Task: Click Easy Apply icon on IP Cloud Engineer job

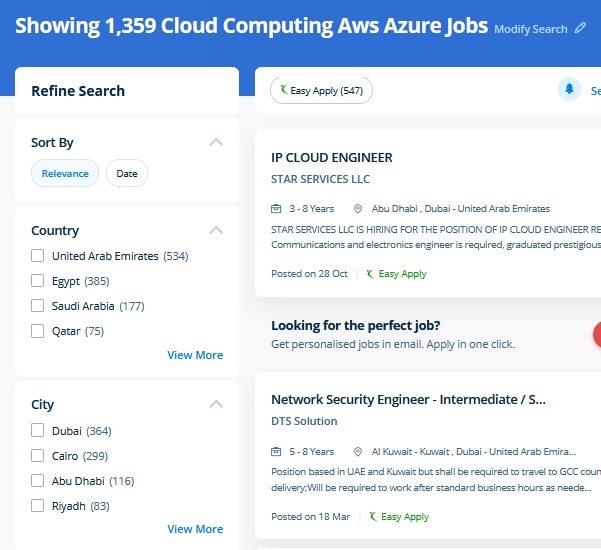Action: coord(369,274)
